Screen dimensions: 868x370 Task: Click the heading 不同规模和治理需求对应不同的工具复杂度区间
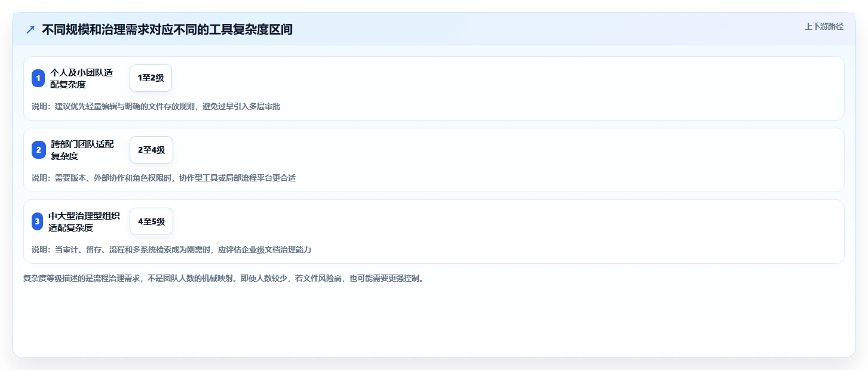(167, 30)
